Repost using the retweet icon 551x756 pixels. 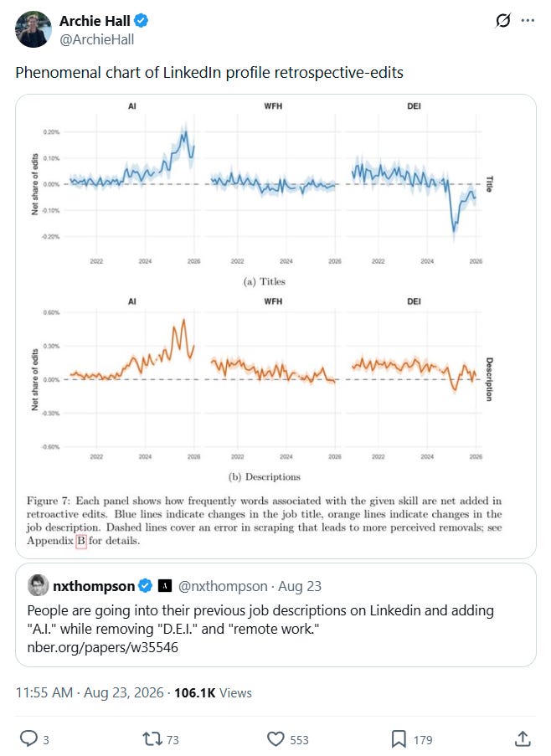(x=152, y=738)
